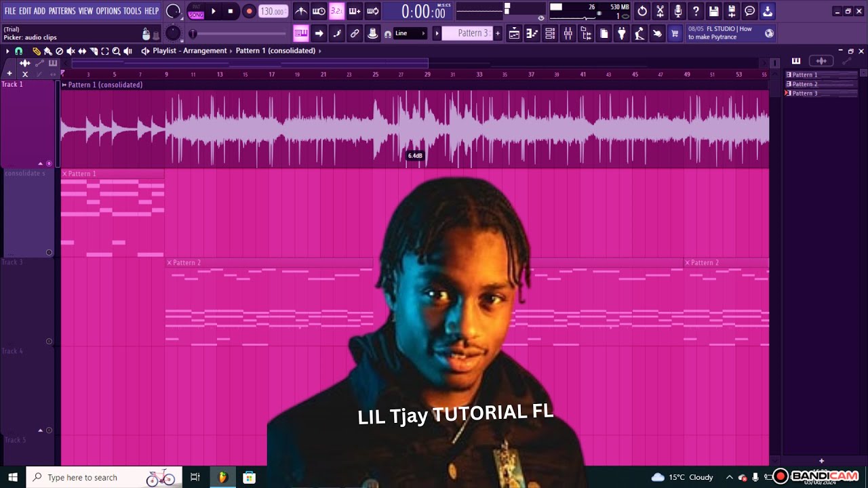Open the Browser icon
This screenshot has height=488, width=868.
tap(586, 33)
